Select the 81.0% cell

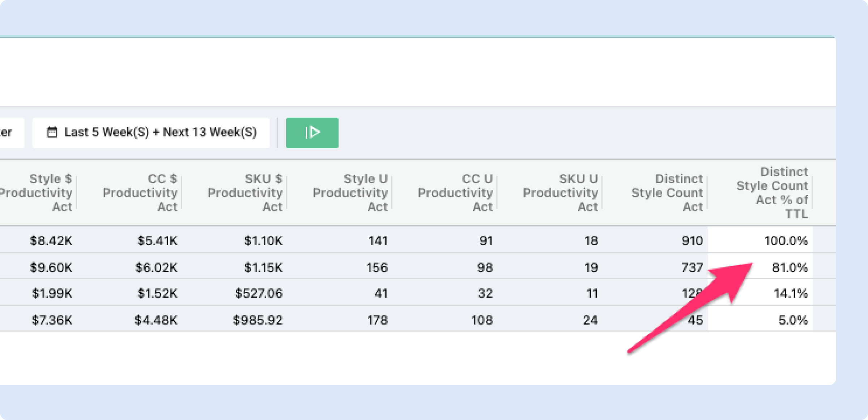pos(790,268)
